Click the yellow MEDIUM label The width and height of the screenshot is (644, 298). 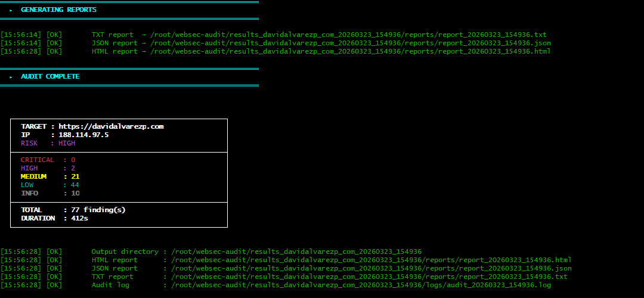tap(33, 176)
